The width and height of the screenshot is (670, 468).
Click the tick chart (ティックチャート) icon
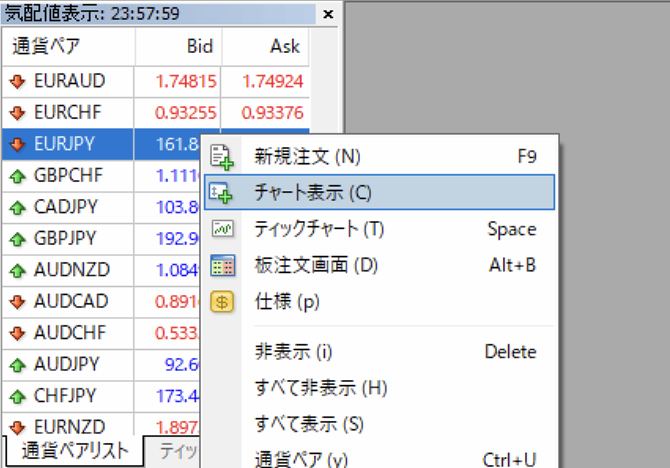click(221, 229)
